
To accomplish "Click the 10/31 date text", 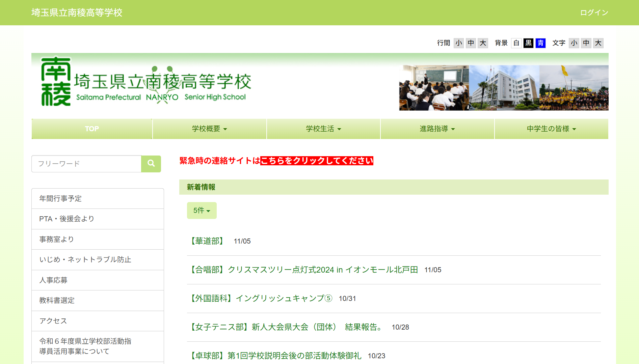I will tap(347, 299).
